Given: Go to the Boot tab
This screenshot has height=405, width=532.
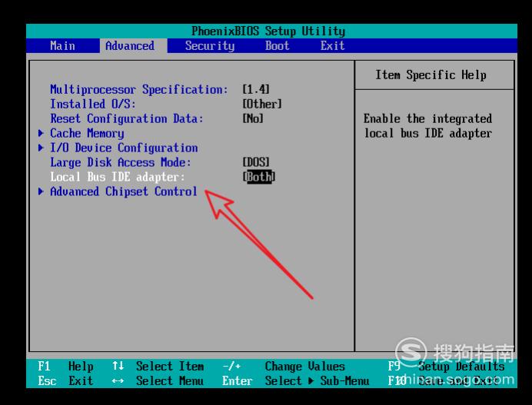Looking at the screenshot, I should click(278, 46).
